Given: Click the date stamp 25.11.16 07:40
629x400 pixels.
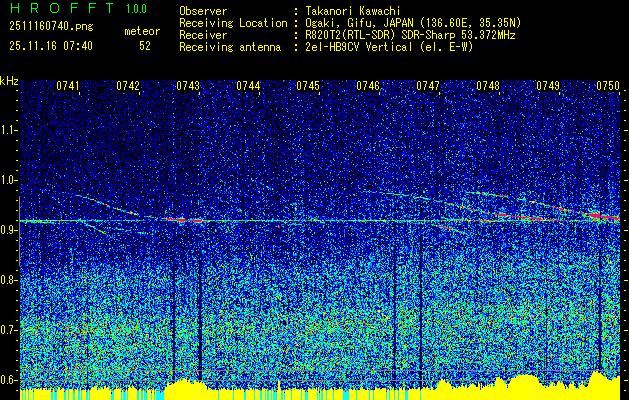Looking at the screenshot, I should [51, 46].
